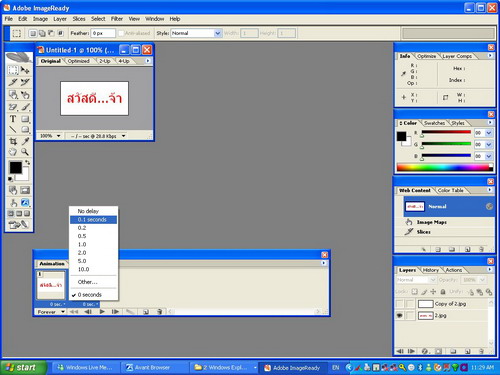500x375 pixels.
Task: Select the Rectangular Marquee tool
Action: coord(13,70)
